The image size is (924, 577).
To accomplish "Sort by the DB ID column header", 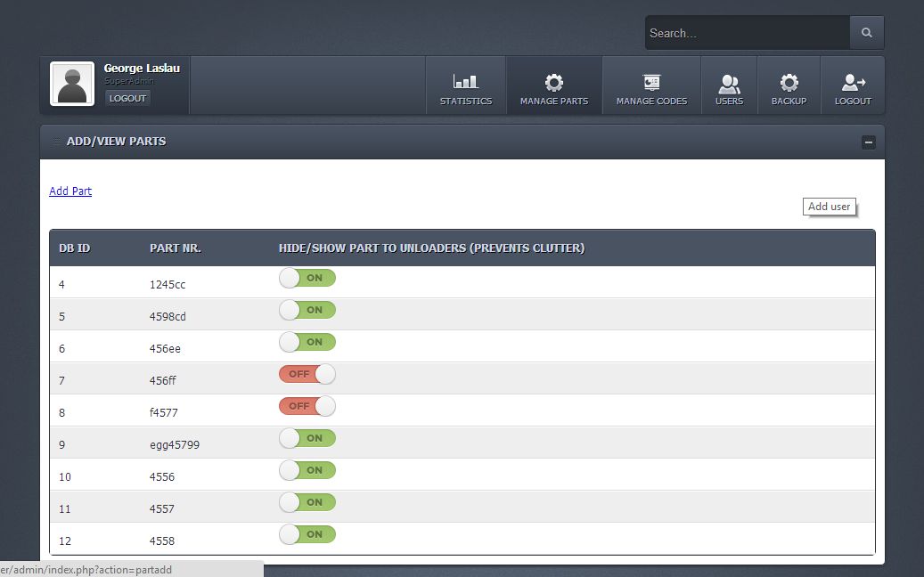I will [x=74, y=248].
